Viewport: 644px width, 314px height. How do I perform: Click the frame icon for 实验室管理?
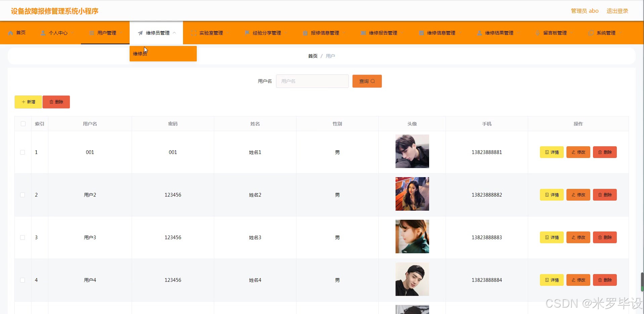click(194, 33)
